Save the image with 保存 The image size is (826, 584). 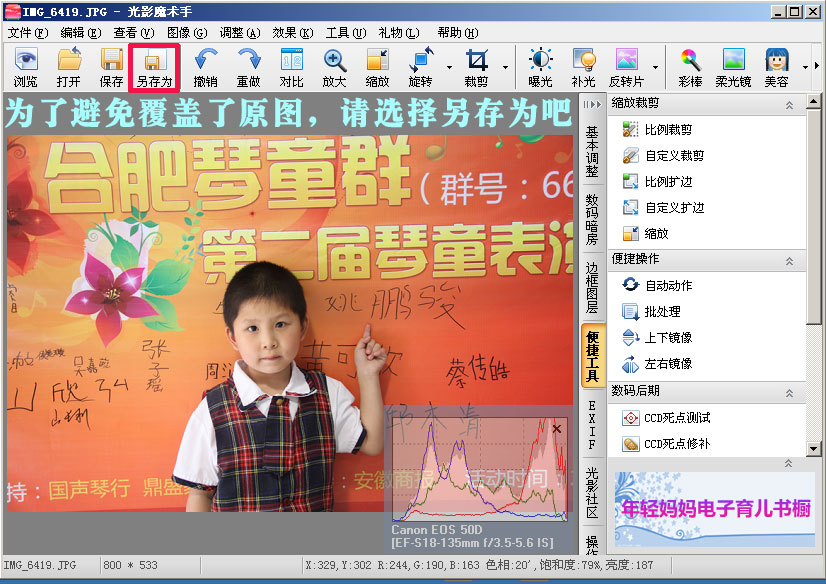tap(111, 67)
